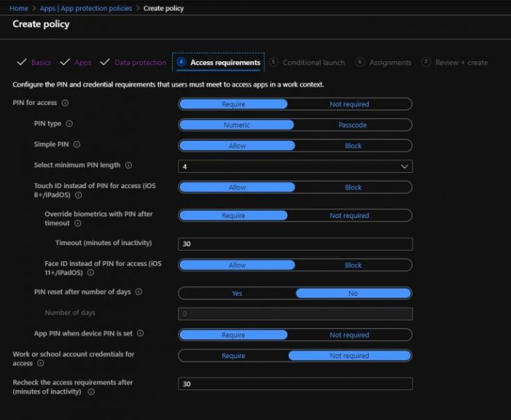The height and width of the screenshot is (420, 511).
Task: Click info icon beside Simple PIN
Action: click(x=77, y=145)
